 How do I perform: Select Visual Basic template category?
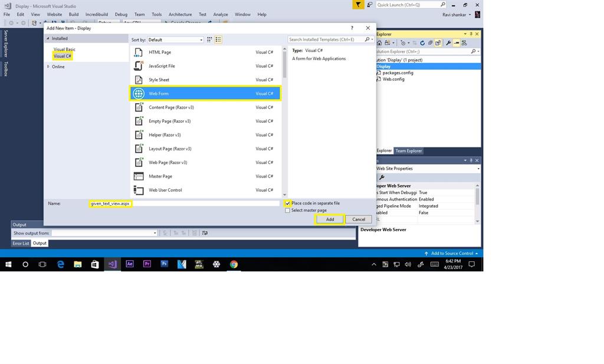[x=64, y=50]
